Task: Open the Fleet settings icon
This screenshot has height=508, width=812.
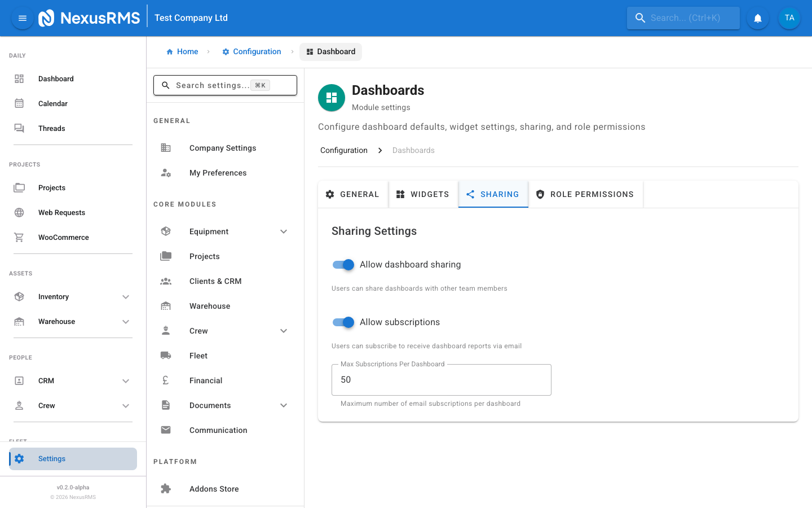Action: click(x=165, y=355)
